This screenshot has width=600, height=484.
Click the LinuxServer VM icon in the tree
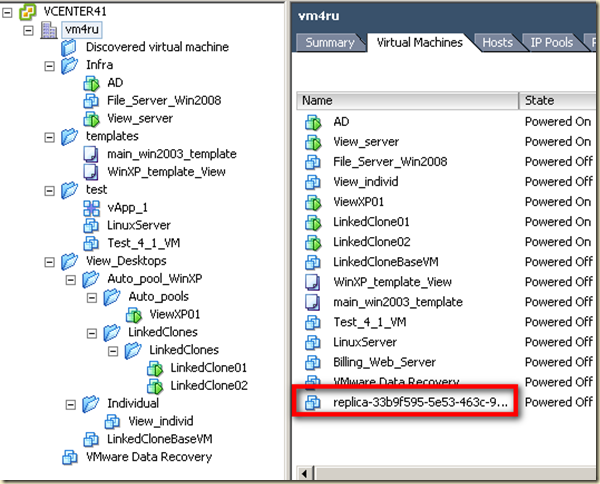tap(91, 225)
